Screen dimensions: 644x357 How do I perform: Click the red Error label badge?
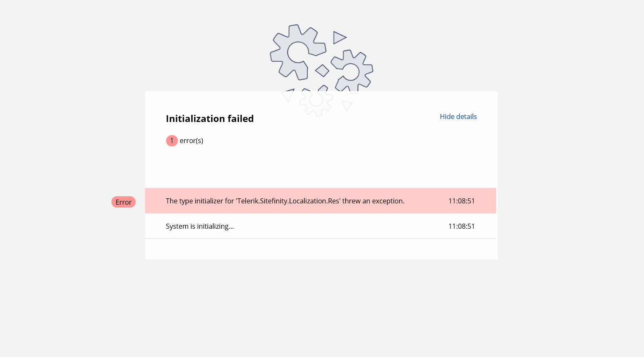(123, 202)
